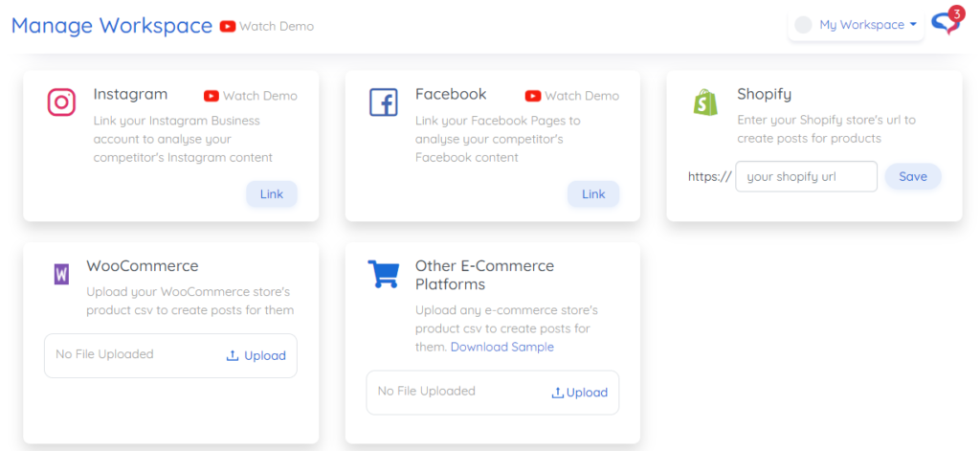Focus the Shopify URL input field
The width and height of the screenshot is (980, 451).
pos(806,176)
